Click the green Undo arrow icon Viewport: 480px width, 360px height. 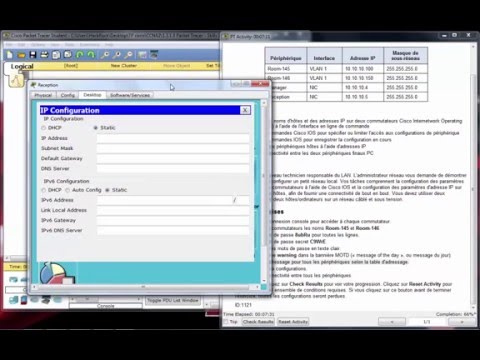[79, 55]
